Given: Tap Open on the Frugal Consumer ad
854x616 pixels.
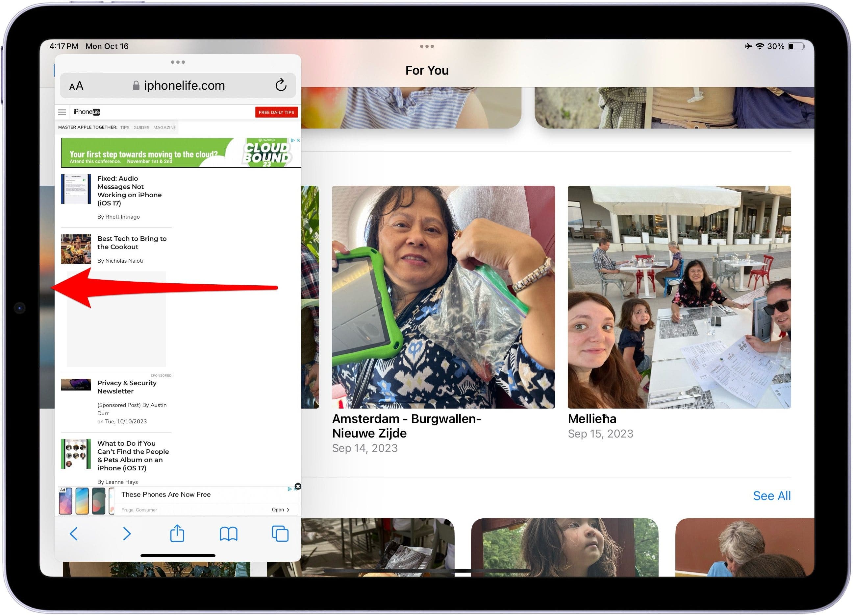Looking at the screenshot, I should tap(281, 510).
